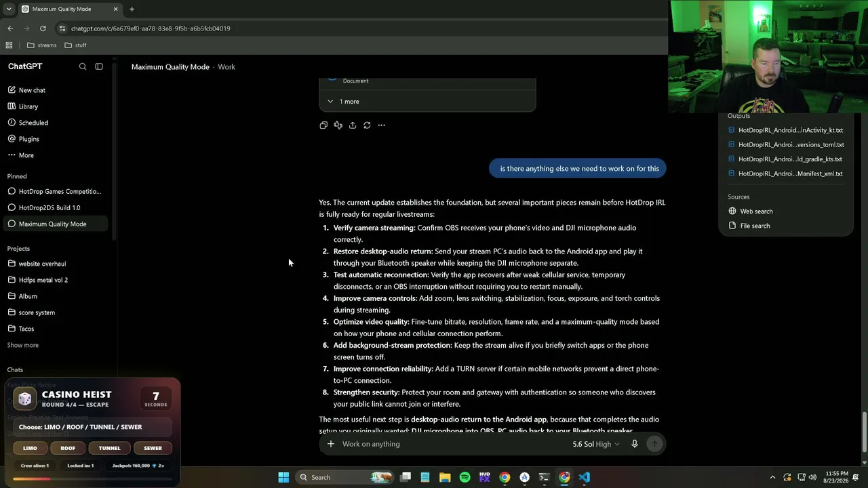Click the Windows taskbar Search box
The width and height of the screenshot is (868, 488).
(x=346, y=477)
